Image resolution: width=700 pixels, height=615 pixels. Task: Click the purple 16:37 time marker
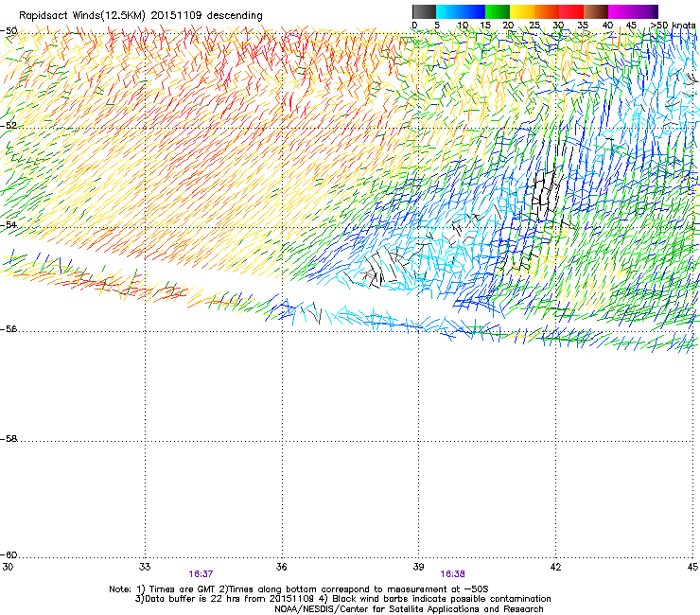[201, 574]
